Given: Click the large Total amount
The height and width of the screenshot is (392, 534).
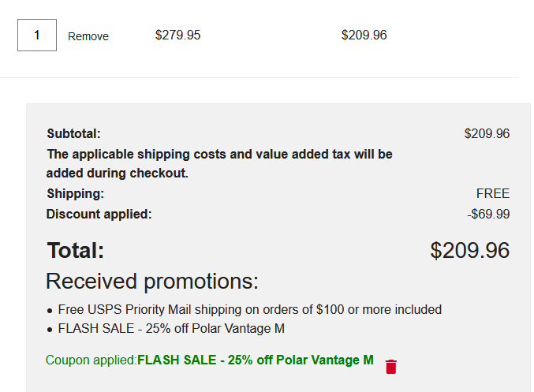Looking at the screenshot, I should (x=469, y=251).
